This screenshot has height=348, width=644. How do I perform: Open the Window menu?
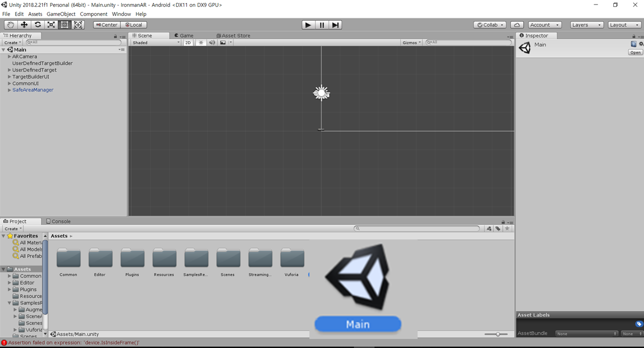[x=121, y=14]
